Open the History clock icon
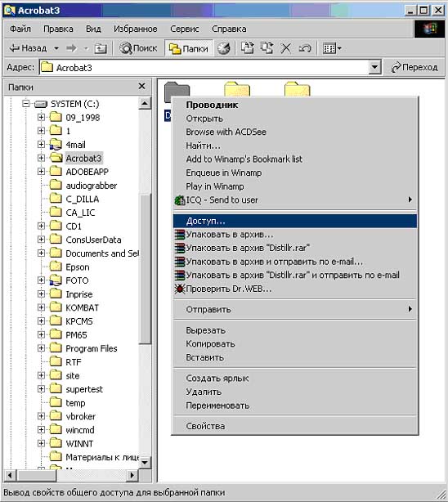448x502 pixels. (223, 48)
